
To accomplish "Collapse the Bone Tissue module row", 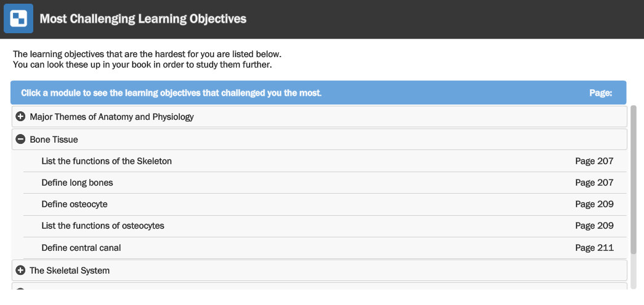I will click(x=319, y=140).
